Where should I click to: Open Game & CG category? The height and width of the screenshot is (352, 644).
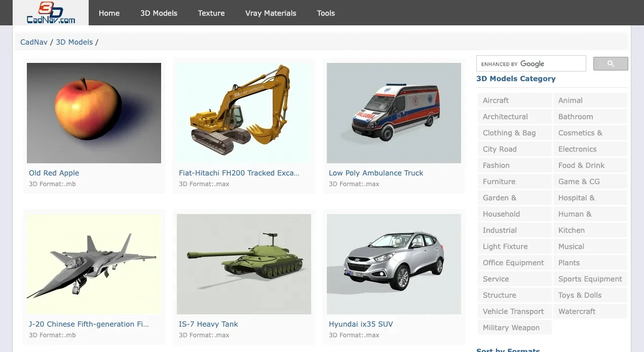[x=590, y=182]
